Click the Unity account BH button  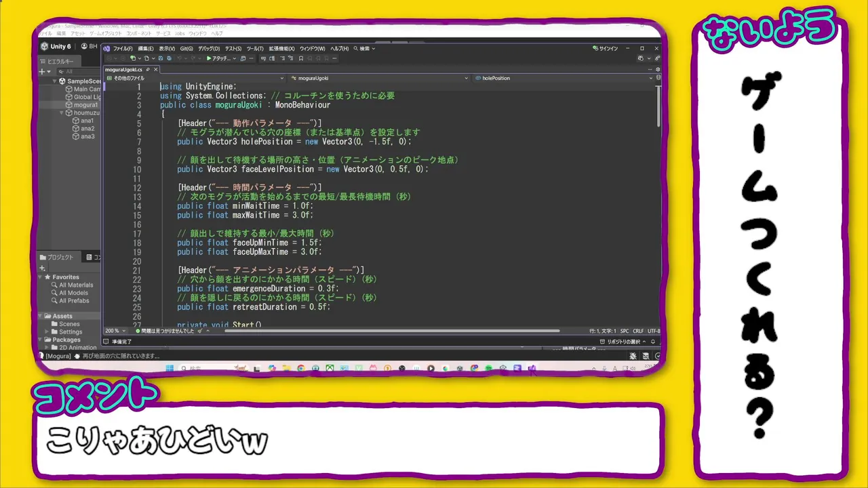click(x=89, y=47)
